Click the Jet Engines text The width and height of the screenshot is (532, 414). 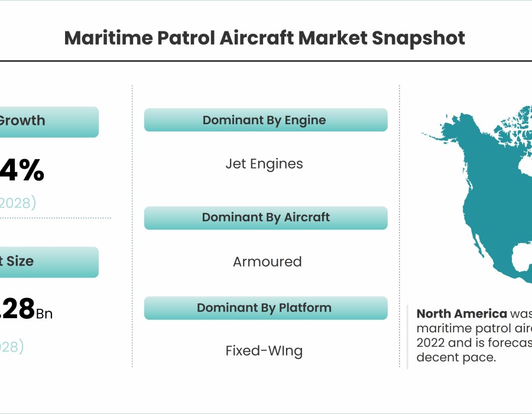(x=264, y=164)
